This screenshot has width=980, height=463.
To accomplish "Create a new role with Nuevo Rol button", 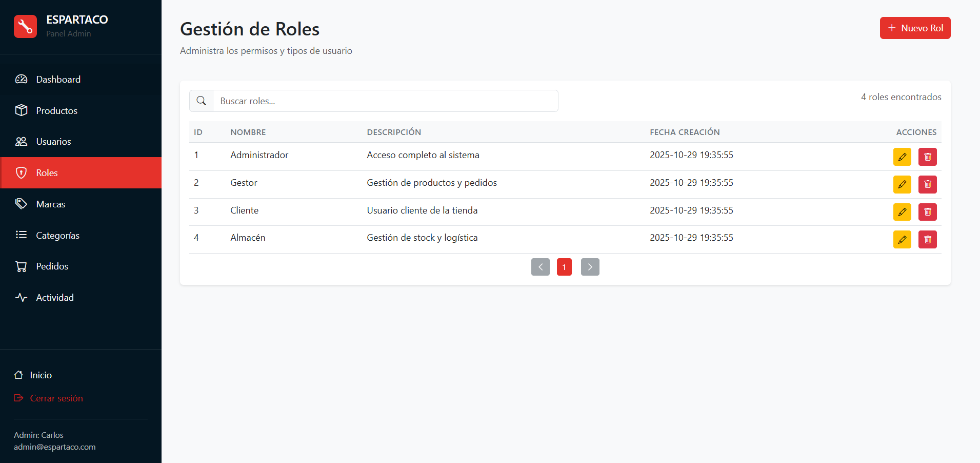I will 915,28.
